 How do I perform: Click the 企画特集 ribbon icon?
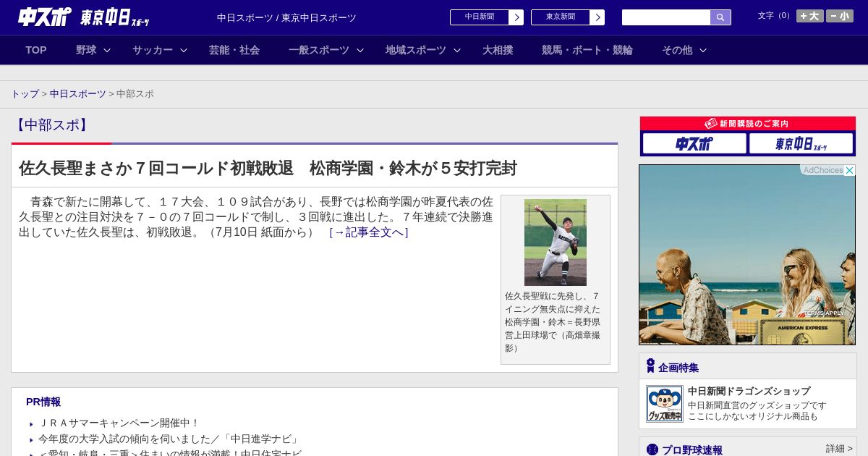click(650, 366)
